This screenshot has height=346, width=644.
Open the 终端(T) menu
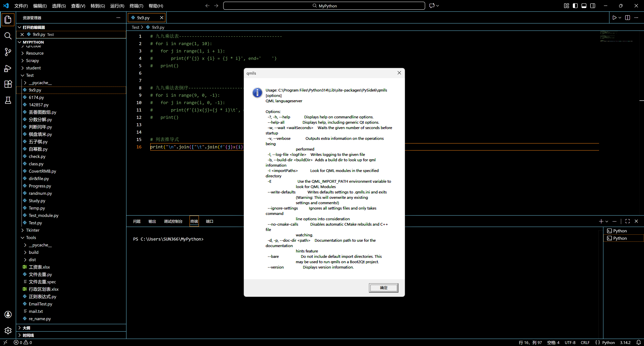point(136,6)
